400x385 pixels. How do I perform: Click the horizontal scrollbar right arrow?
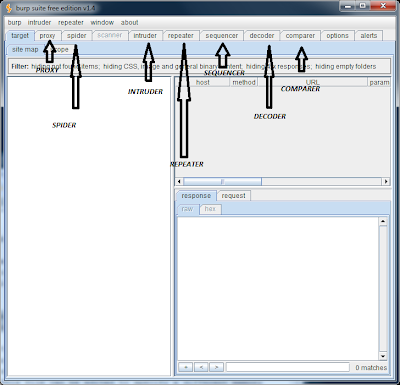point(386,182)
